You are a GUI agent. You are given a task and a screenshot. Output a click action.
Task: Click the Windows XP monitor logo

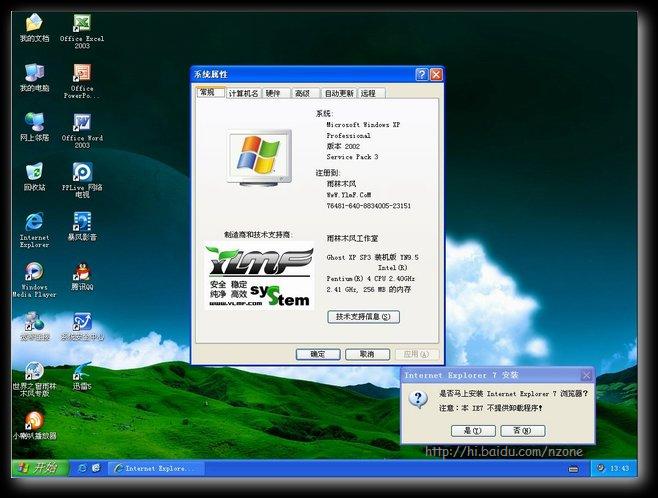(259, 158)
